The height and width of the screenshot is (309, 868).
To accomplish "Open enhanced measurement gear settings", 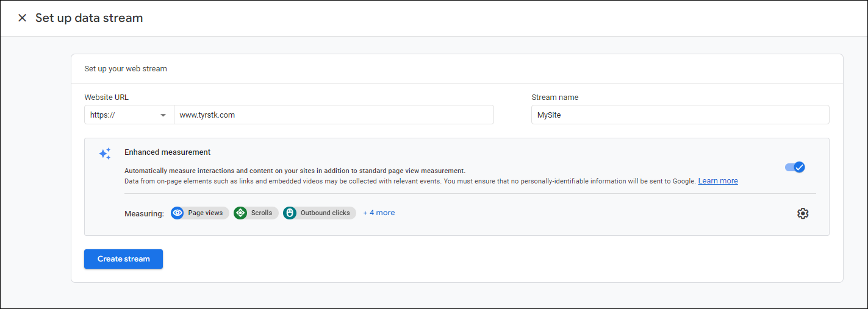I will coord(803,213).
